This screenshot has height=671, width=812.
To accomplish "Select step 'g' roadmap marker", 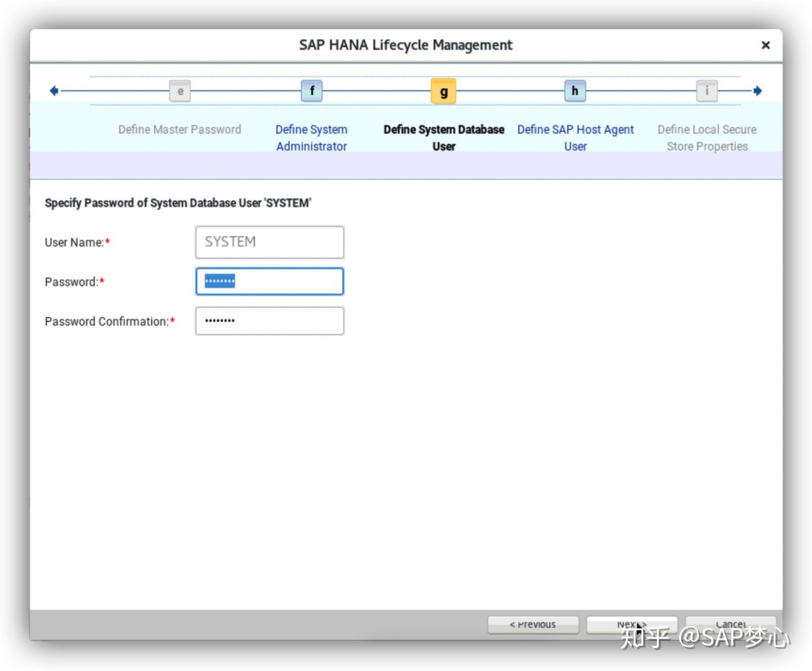I will click(x=444, y=91).
